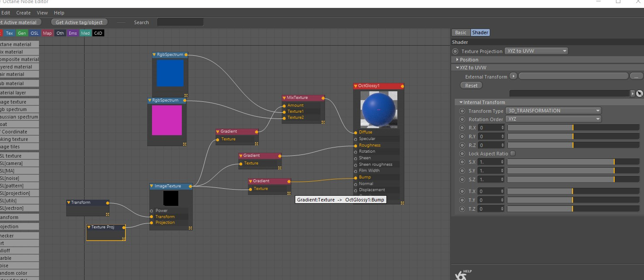The image size is (644, 280).
Task: Click the Diffuse input port on OctGlossy1
Action: pos(356,132)
